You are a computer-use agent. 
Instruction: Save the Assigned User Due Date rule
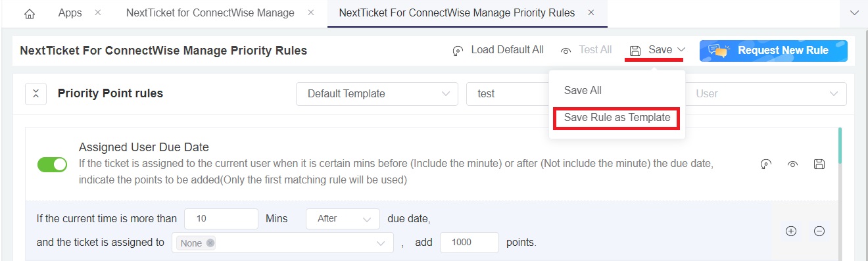tap(819, 164)
